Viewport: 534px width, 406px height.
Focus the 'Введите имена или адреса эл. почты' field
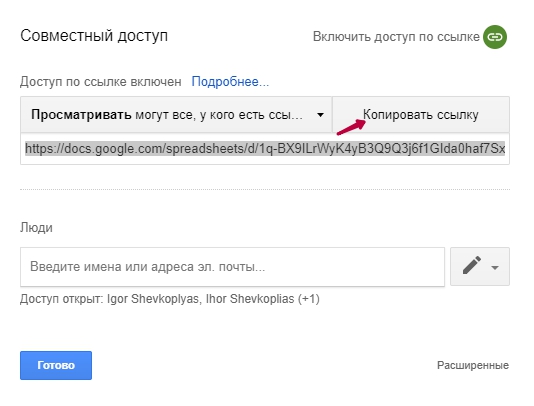click(233, 267)
